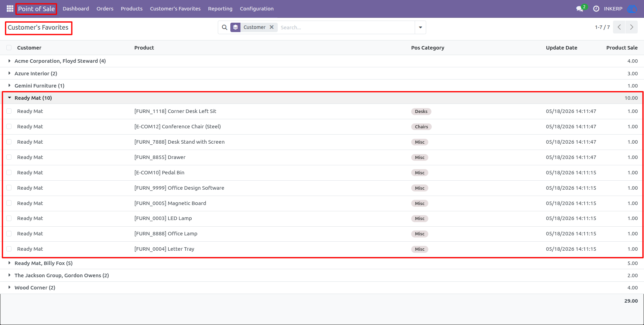
Task: Check the Desk Stand with Screen row
Action: tap(9, 142)
